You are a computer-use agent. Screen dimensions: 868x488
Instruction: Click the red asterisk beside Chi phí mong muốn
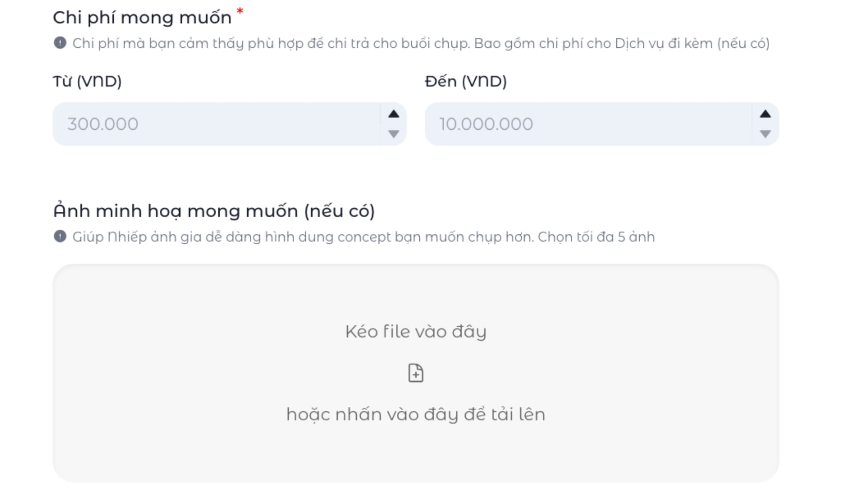pyautogui.click(x=239, y=12)
